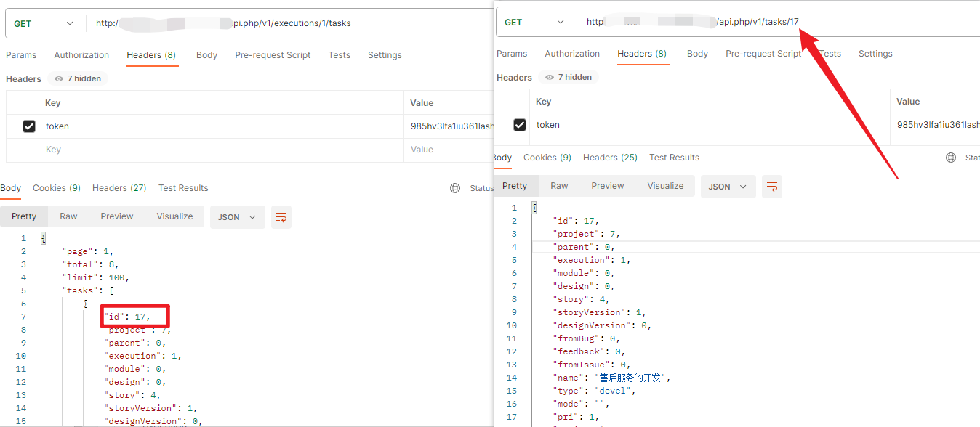Open Cookies (9) tab in left response

[57, 188]
